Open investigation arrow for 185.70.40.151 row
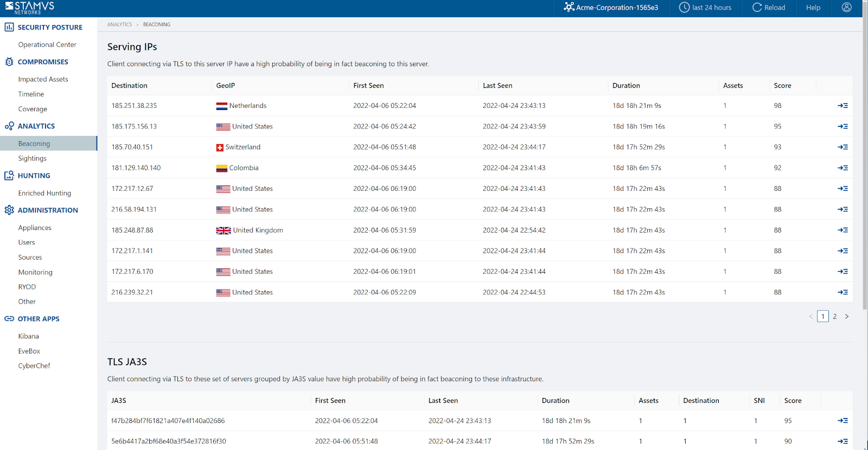868x450 pixels. [x=843, y=147]
